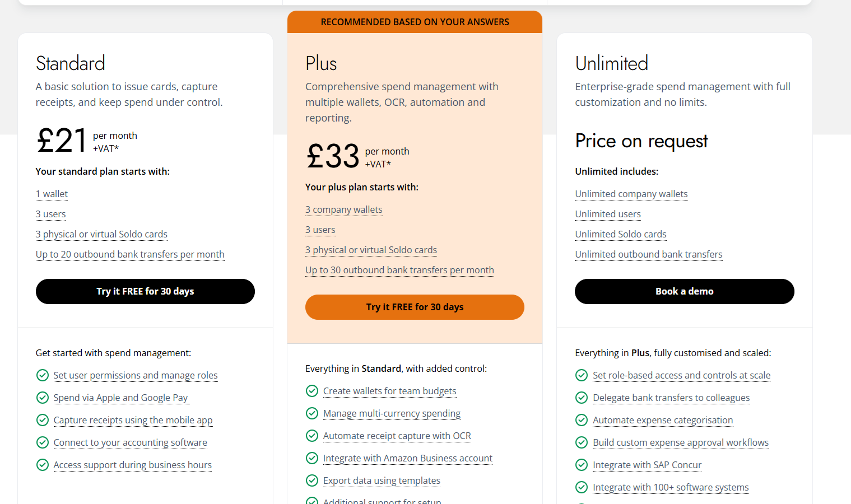851x504 pixels.
Task: Click the checkmark icon beside 'Export data using templates'
Action: [312, 480]
